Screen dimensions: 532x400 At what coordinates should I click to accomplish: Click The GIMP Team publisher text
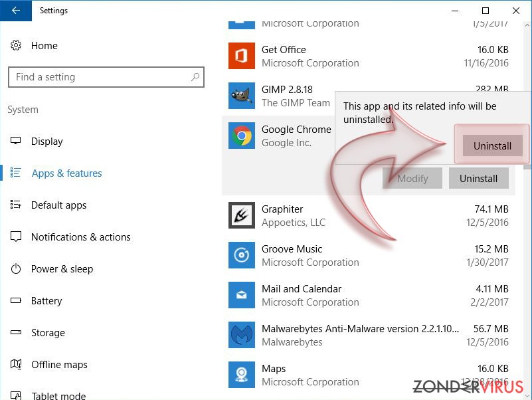pyautogui.click(x=296, y=103)
